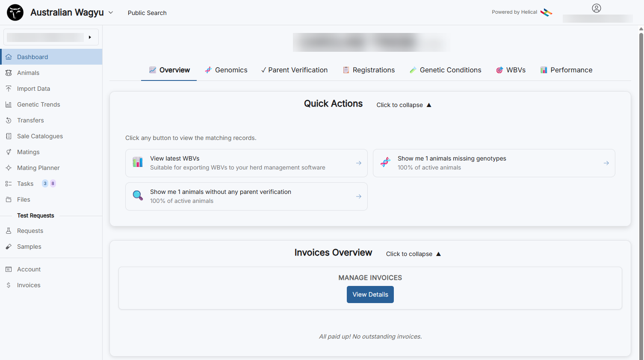Click the Mating Planner icon
Viewport: 644px width, 360px height.
click(9, 168)
